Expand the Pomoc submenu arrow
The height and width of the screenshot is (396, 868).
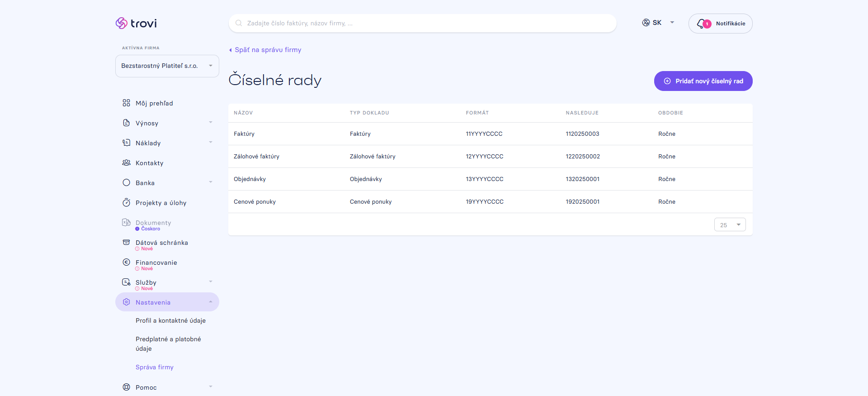coord(211,387)
